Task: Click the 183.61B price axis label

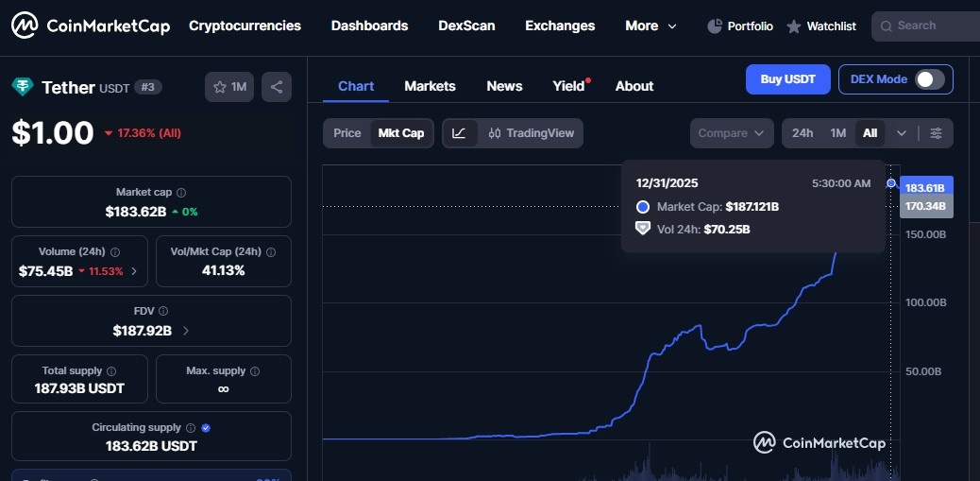Action: click(x=925, y=188)
